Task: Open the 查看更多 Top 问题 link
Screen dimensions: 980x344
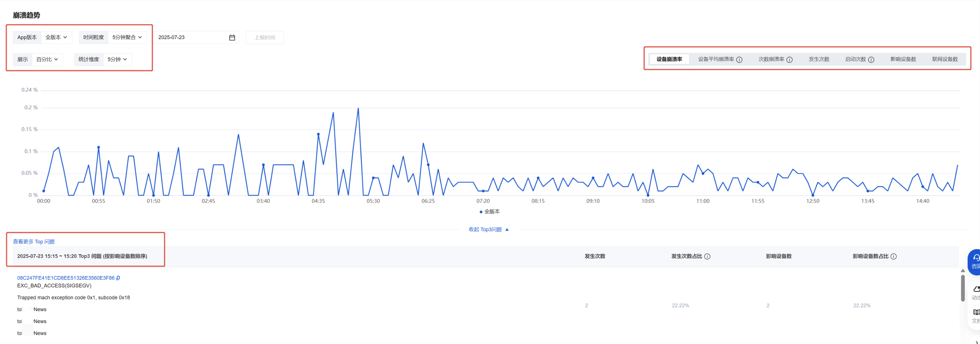Action: (x=34, y=242)
